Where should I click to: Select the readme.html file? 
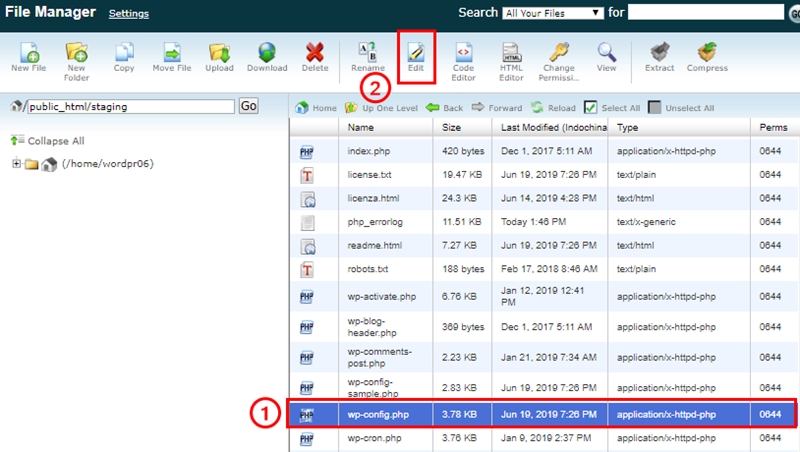[x=374, y=245]
